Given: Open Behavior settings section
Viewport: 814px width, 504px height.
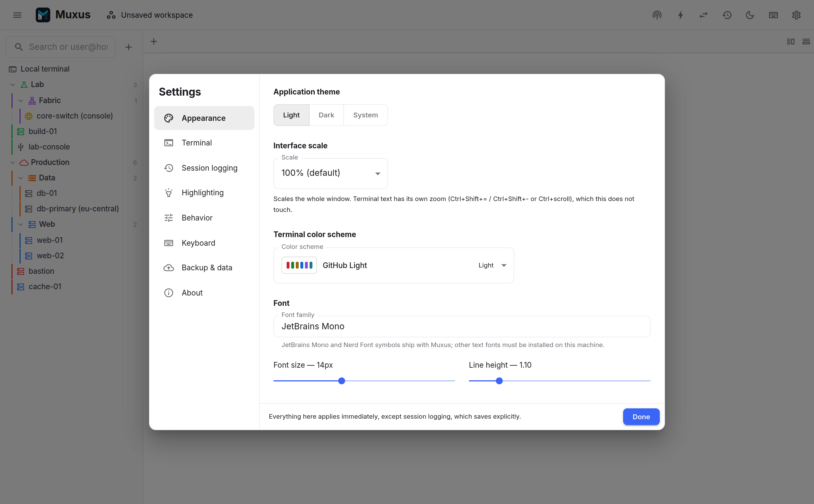Looking at the screenshot, I should pos(204,218).
